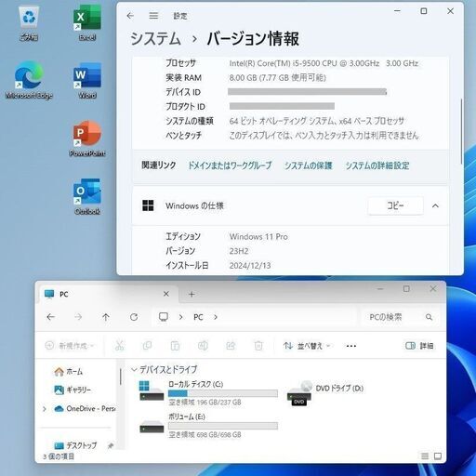Maximize the Settings window
Viewport: 476px width, 476px height.
click(x=424, y=11)
